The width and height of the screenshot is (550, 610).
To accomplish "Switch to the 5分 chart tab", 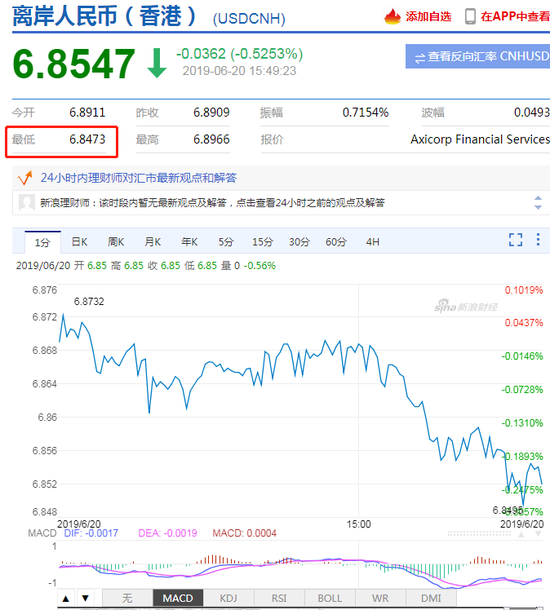I will tap(226, 242).
